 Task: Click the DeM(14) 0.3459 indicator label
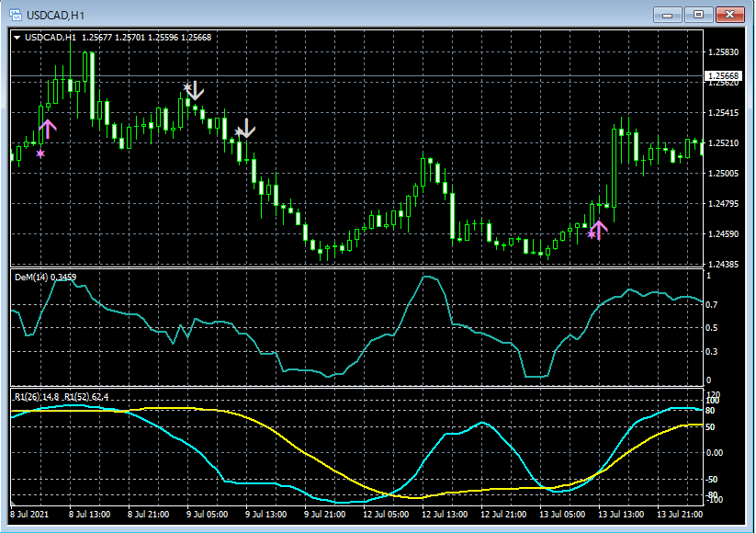coord(45,278)
